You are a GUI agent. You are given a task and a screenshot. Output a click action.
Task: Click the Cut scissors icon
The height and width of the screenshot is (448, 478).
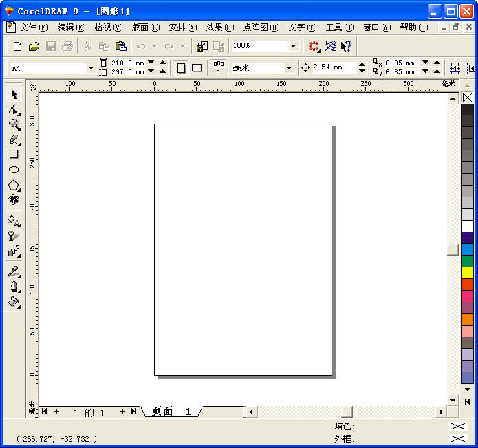coord(87,46)
